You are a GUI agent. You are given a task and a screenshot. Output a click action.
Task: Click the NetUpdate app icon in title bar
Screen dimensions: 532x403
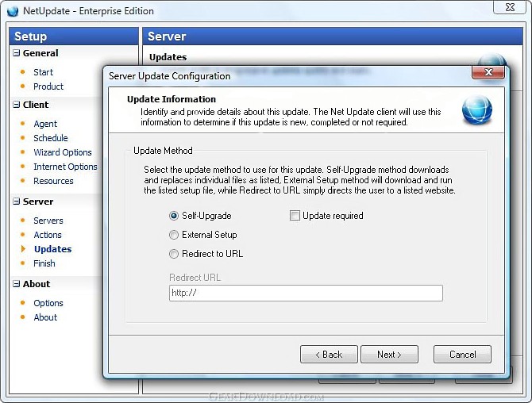13,11
